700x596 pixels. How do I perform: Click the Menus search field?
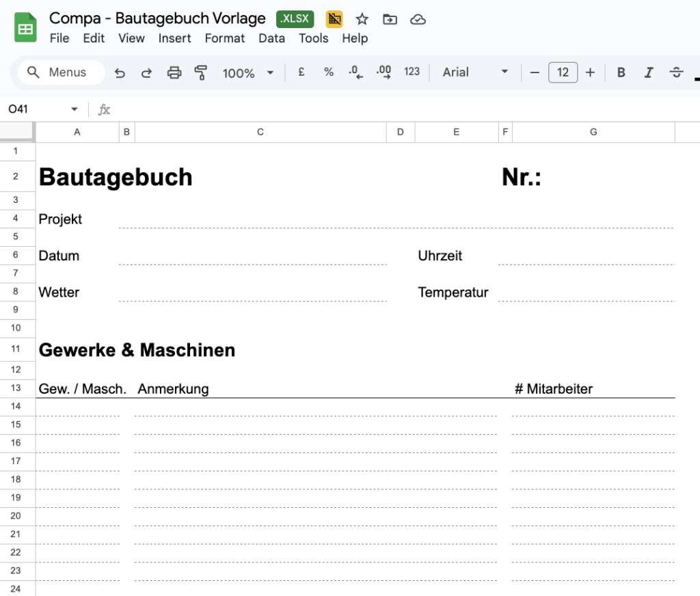click(61, 72)
